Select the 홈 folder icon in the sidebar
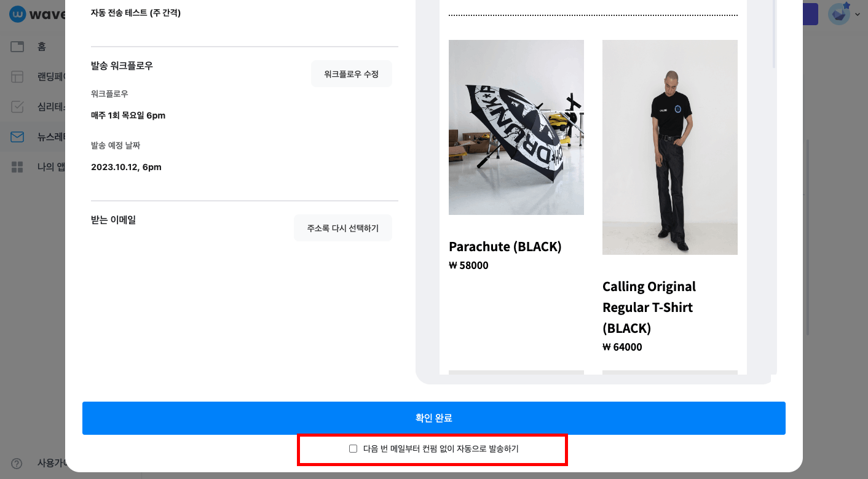 point(17,46)
